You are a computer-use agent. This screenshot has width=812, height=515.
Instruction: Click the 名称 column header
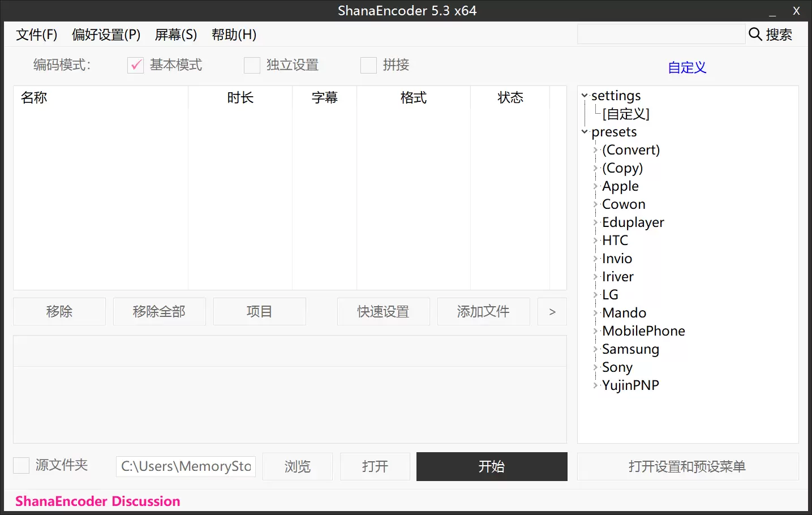[101, 97]
